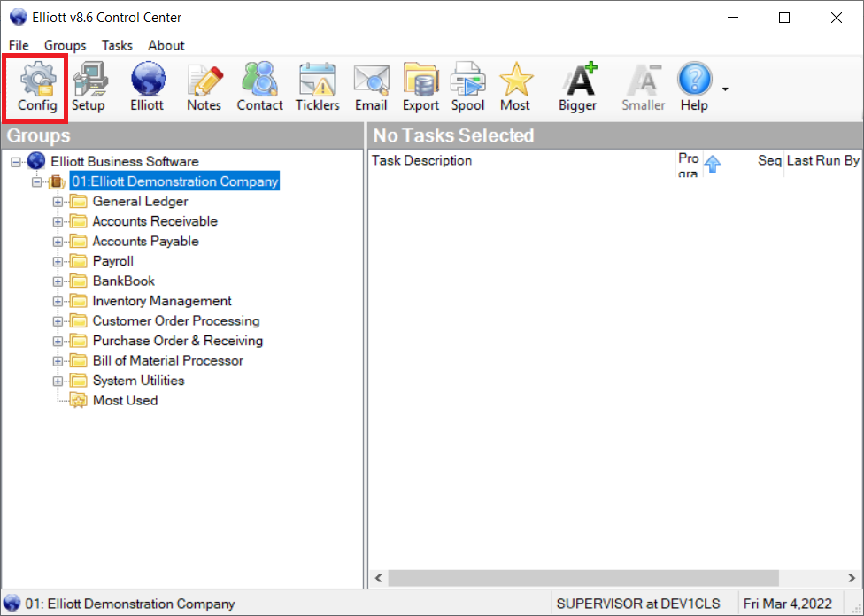Expand the Customer Order Processing folder

click(x=58, y=321)
